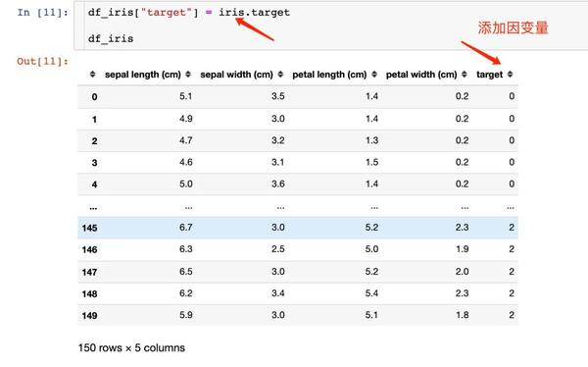The height and width of the screenshot is (367, 588).
Task: Click inside the code cell In [11]
Action: click(331, 26)
